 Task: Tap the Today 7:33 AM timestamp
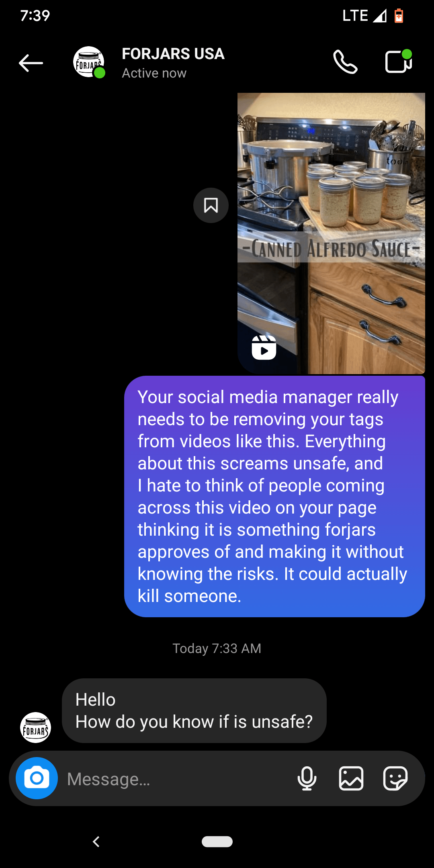217,648
